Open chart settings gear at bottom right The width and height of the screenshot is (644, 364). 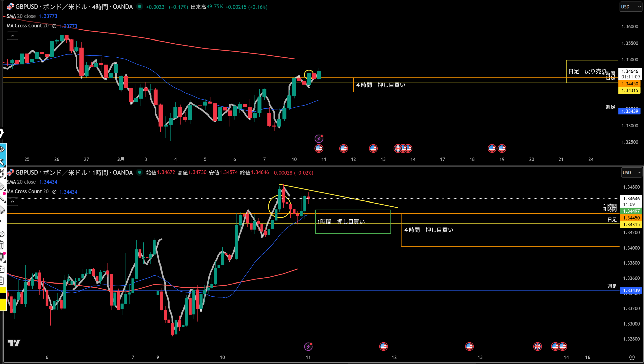(x=632, y=357)
